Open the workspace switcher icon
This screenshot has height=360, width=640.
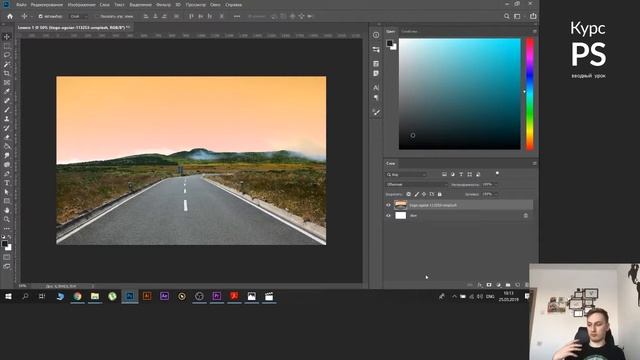pos(518,16)
